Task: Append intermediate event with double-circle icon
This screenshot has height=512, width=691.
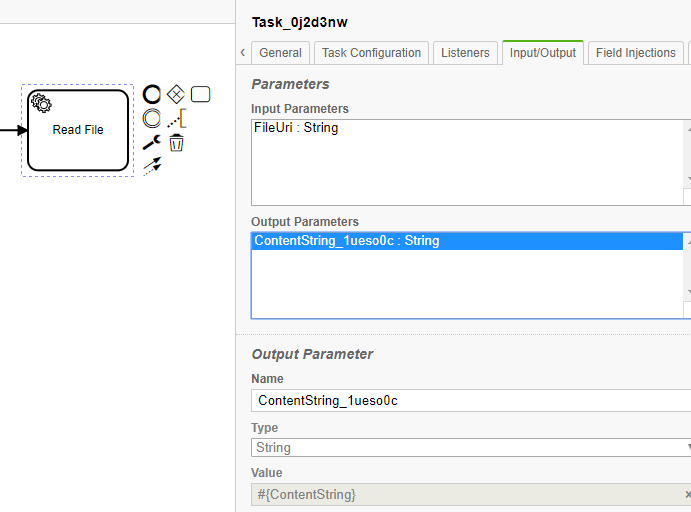Action: tap(152, 119)
